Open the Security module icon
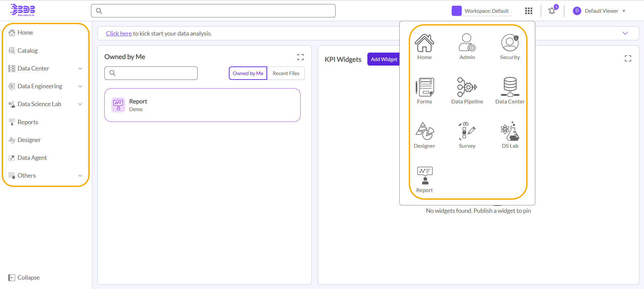 point(509,47)
